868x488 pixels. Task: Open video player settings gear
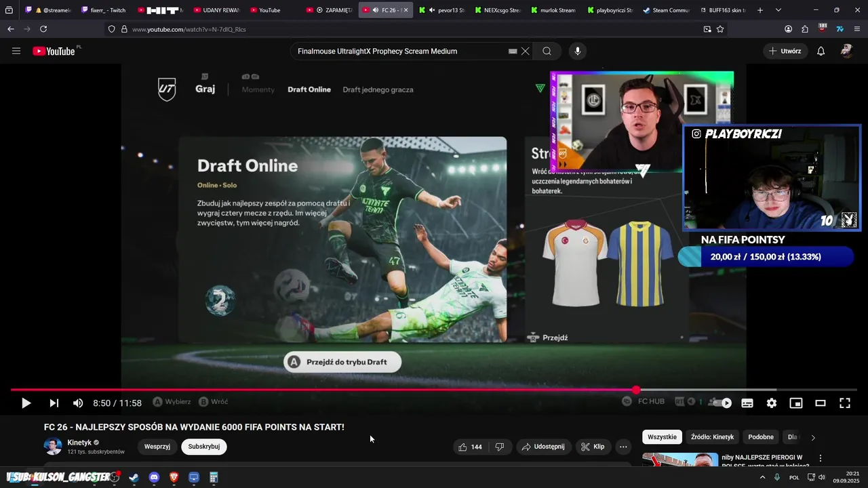[772, 403]
